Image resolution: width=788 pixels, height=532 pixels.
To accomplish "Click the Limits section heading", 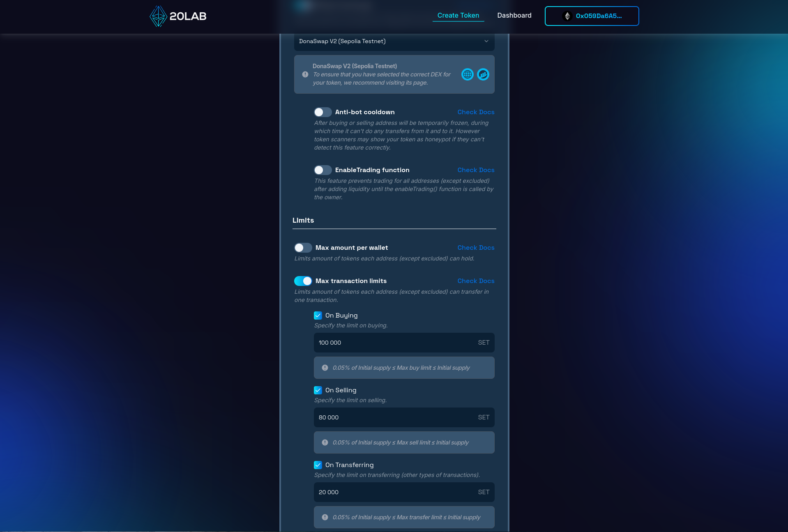I will (x=303, y=220).
